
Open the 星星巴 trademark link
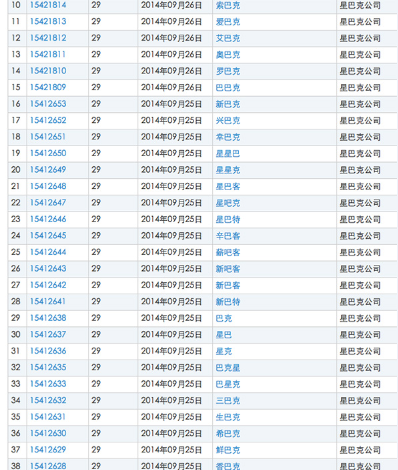(x=228, y=154)
